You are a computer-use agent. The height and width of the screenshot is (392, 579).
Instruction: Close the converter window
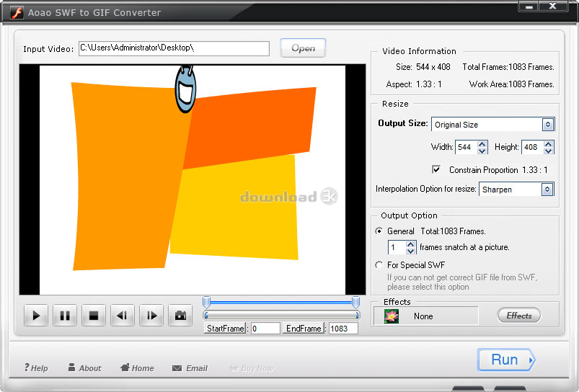coord(553,6)
